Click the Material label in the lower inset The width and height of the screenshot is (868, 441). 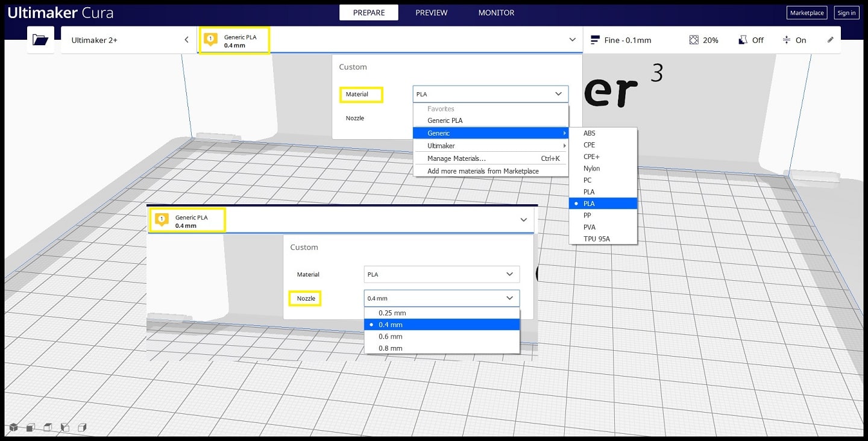tap(308, 274)
